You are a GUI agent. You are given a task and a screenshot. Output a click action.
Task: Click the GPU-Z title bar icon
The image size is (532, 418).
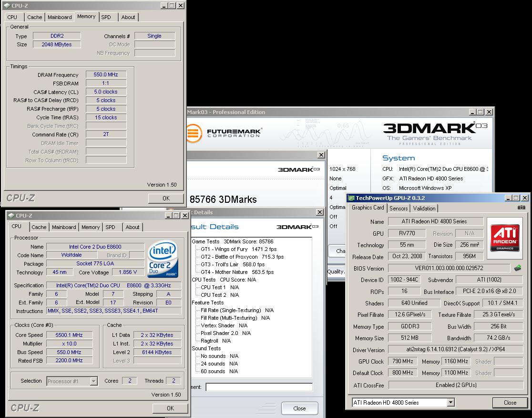coord(351,198)
